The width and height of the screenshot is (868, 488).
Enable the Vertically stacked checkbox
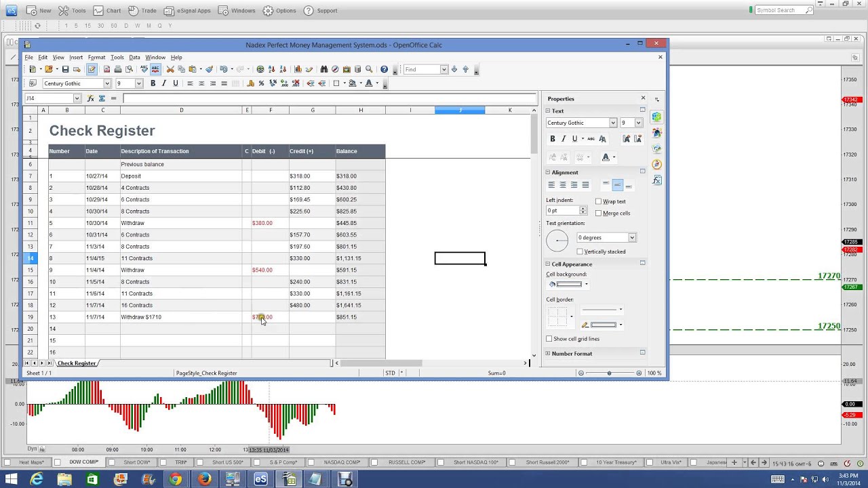[579, 251]
